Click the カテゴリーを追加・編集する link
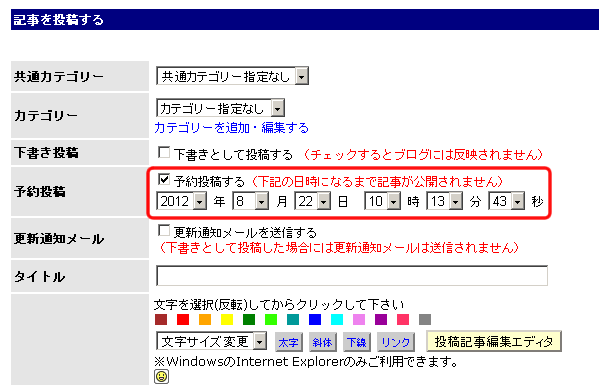610x385 pixels. [231, 128]
